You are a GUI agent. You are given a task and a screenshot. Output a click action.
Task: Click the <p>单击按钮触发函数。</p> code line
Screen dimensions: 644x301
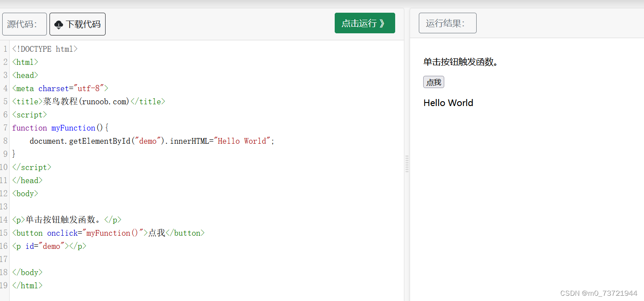[67, 220]
